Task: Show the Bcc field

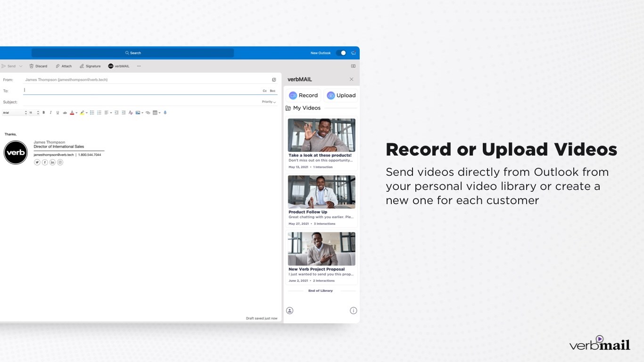Action: click(272, 90)
